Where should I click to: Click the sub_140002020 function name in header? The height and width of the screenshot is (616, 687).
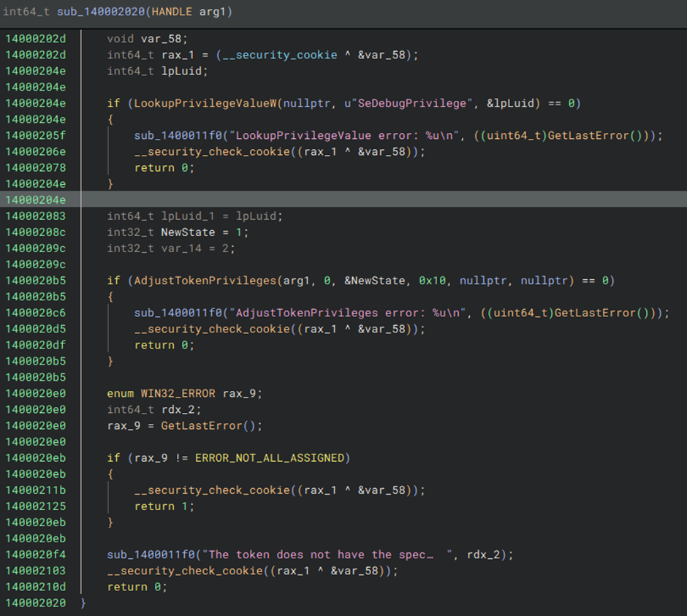coord(100,12)
